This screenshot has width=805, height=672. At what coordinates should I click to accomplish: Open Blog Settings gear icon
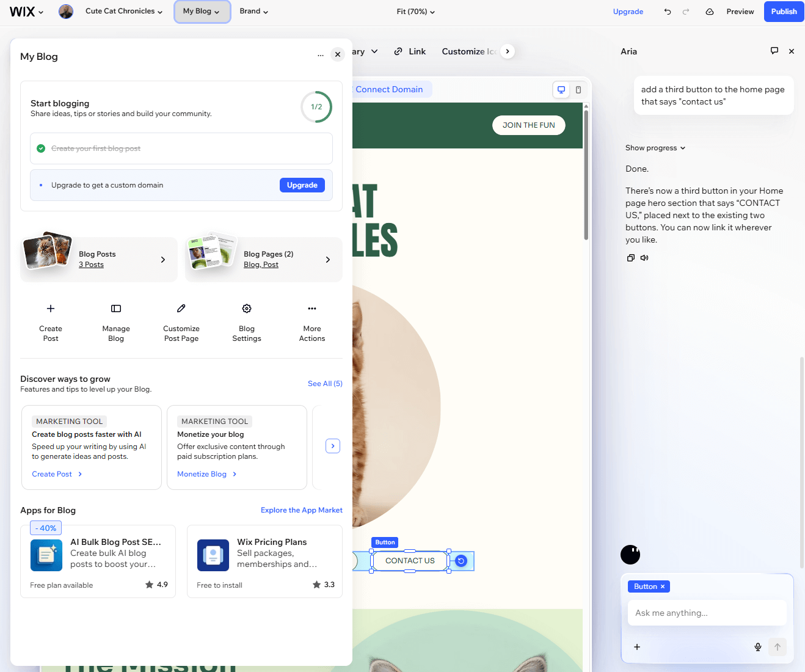247,309
